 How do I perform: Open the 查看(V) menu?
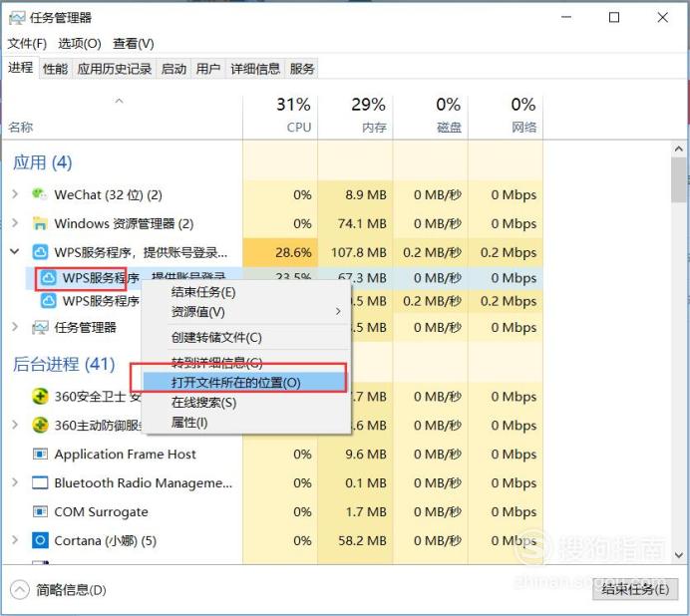134,44
